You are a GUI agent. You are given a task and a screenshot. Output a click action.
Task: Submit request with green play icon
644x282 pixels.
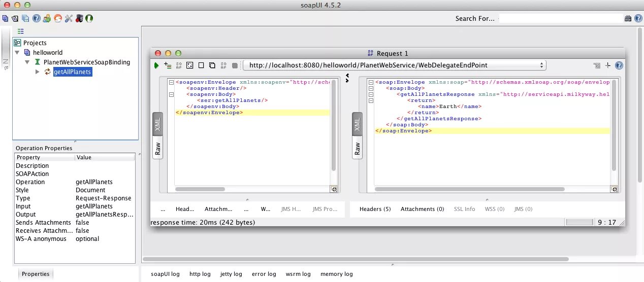[156, 65]
